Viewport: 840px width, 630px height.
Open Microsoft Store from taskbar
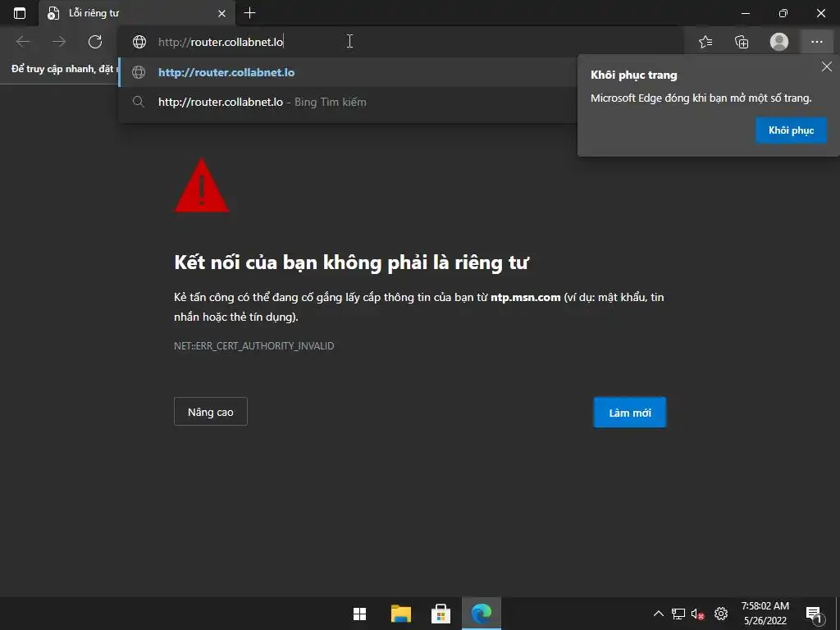click(441, 614)
